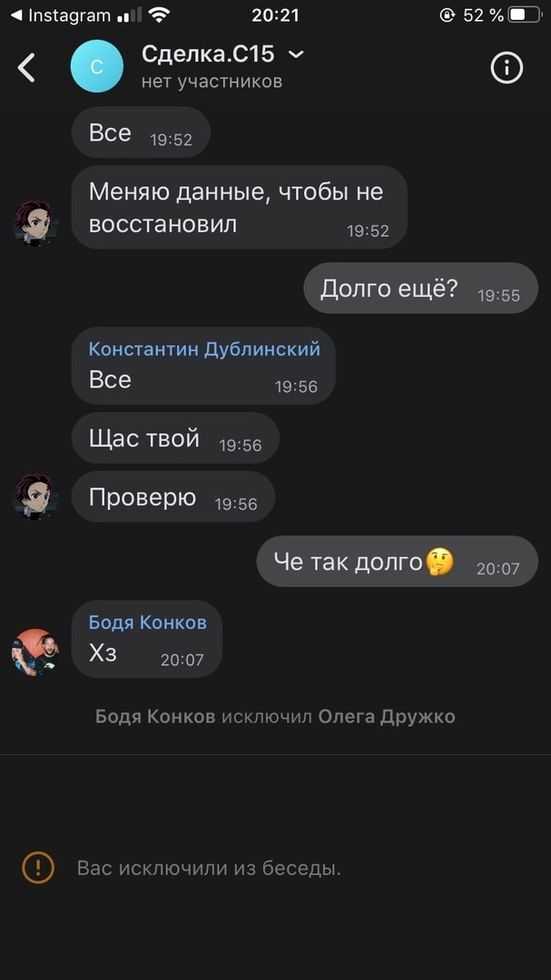Tap the warning icon next to exclusion notice

pyautogui.click(x=38, y=867)
